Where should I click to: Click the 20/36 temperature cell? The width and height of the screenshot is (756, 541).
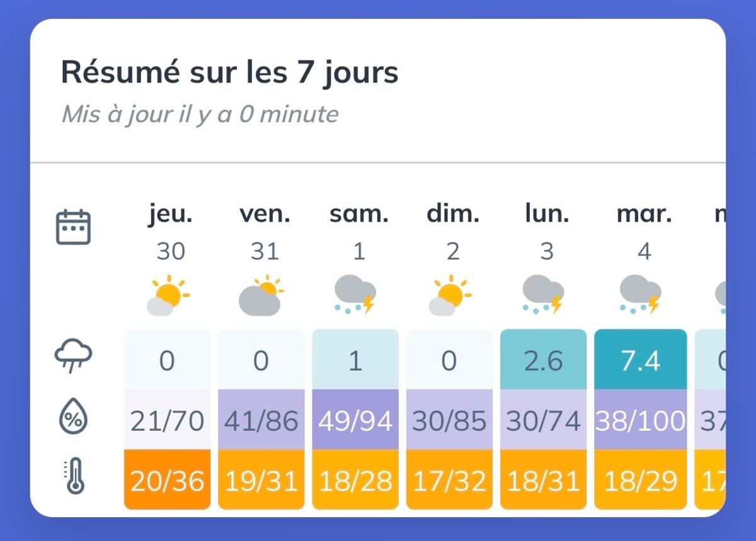(x=167, y=479)
